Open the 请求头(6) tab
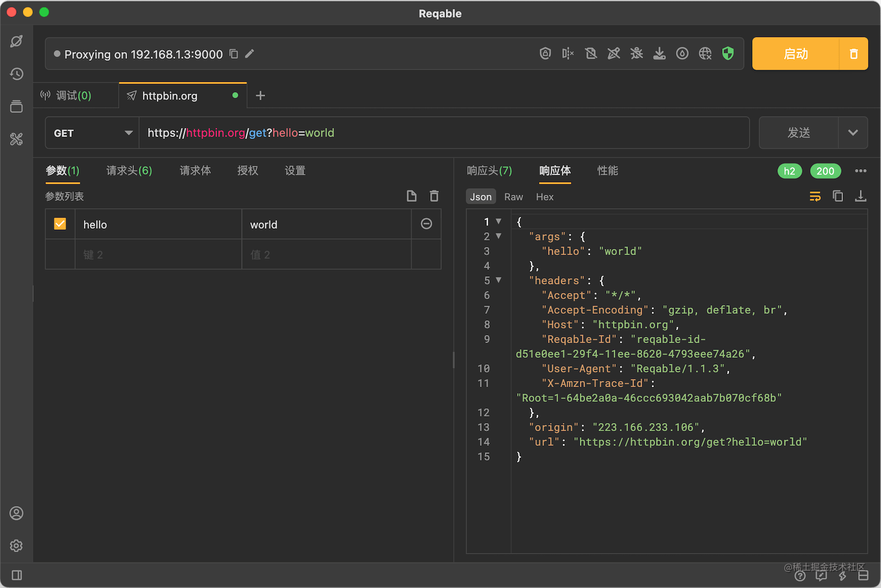 point(129,171)
